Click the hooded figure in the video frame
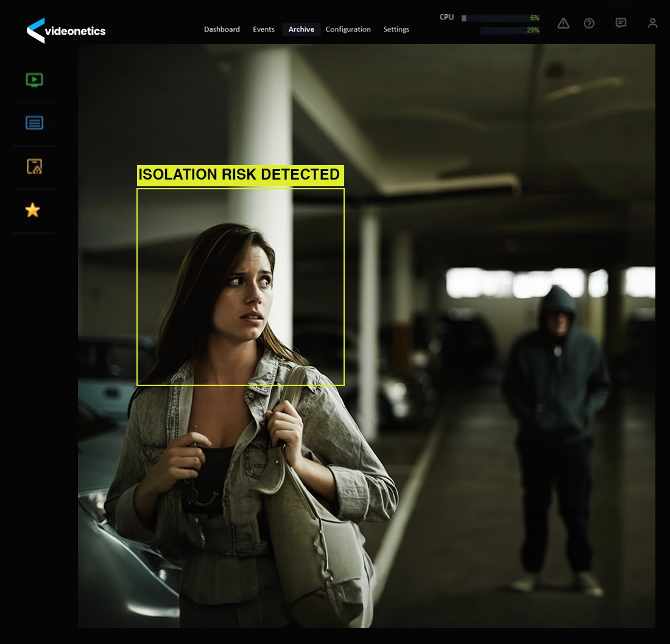The width and height of the screenshot is (670, 644). pos(555,390)
